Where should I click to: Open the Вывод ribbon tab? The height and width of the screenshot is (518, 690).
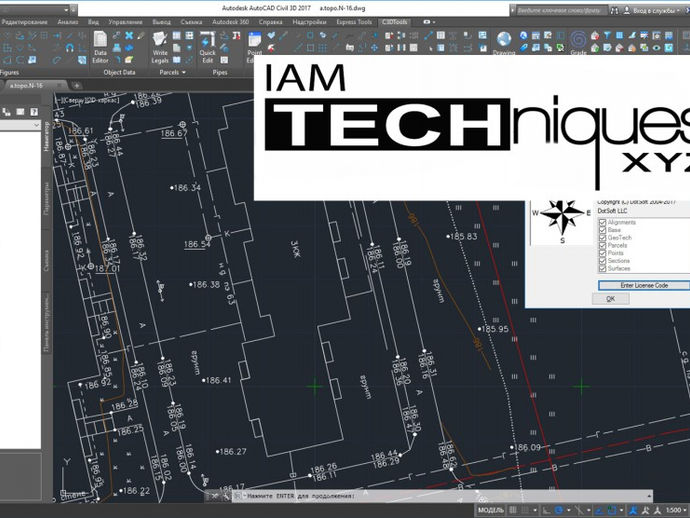161,22
